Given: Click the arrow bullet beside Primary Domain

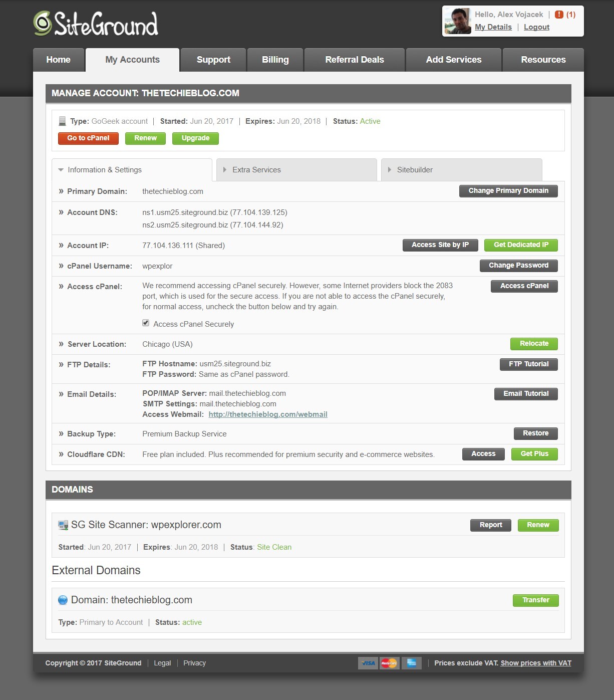Looking at the screenshot, I should [61, 191].
